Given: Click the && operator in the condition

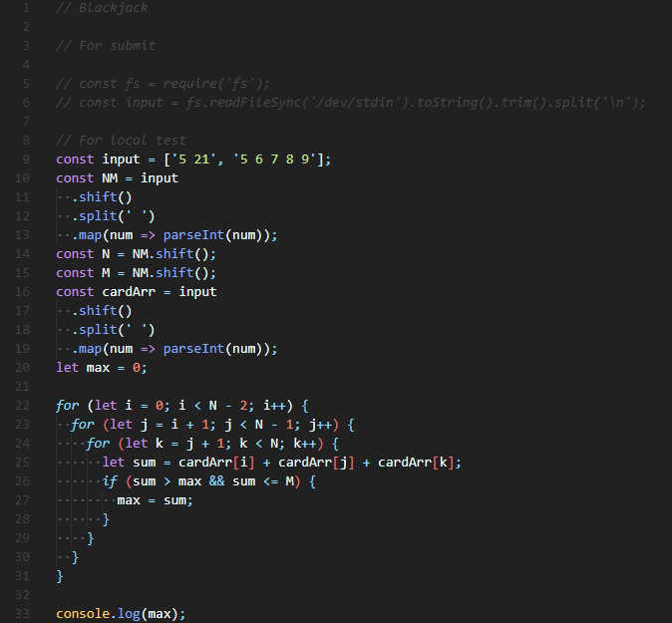Looking at the screenshot, I should (216, 481).
